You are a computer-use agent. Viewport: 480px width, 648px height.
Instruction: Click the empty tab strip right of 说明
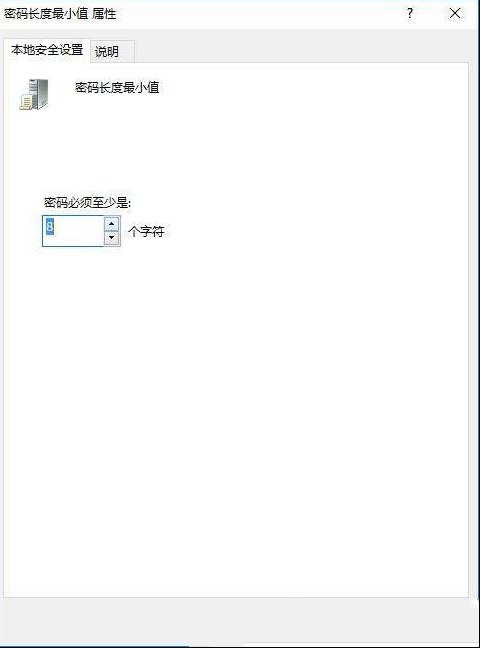302,52
